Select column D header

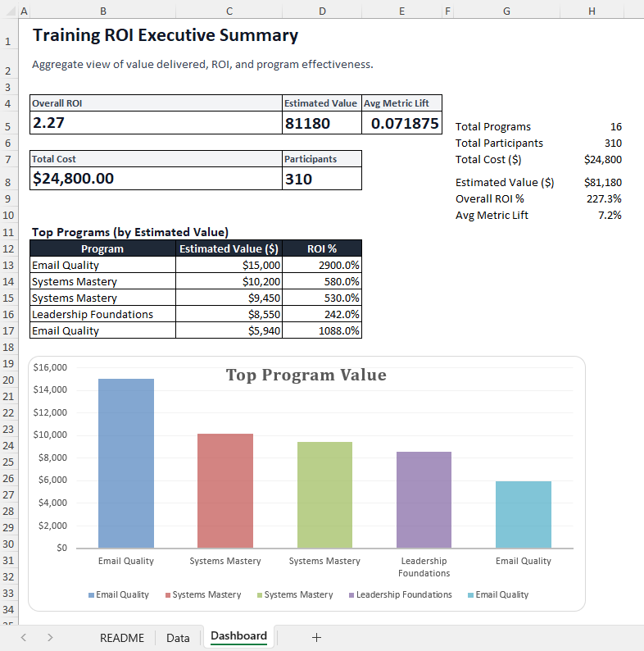[x=322, y=11]
